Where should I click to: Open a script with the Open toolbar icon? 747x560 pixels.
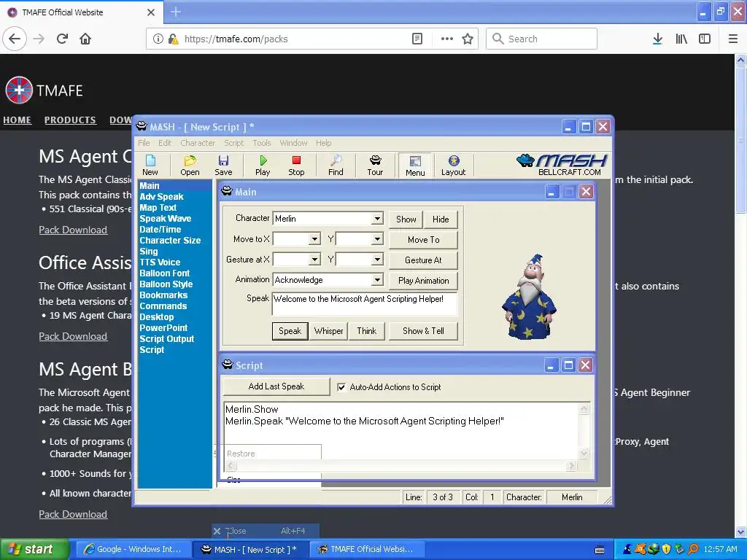coord(190,166)
